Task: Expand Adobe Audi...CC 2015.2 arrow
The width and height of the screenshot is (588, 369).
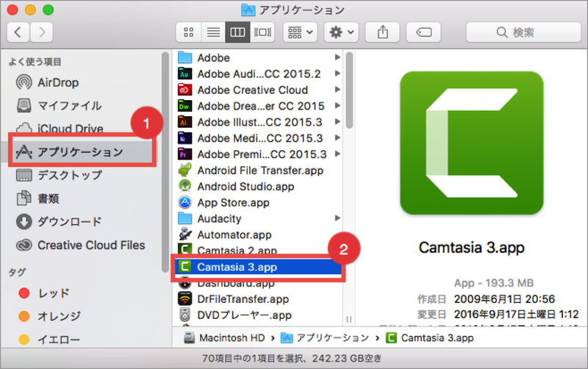Action: [x=337, y=74]
